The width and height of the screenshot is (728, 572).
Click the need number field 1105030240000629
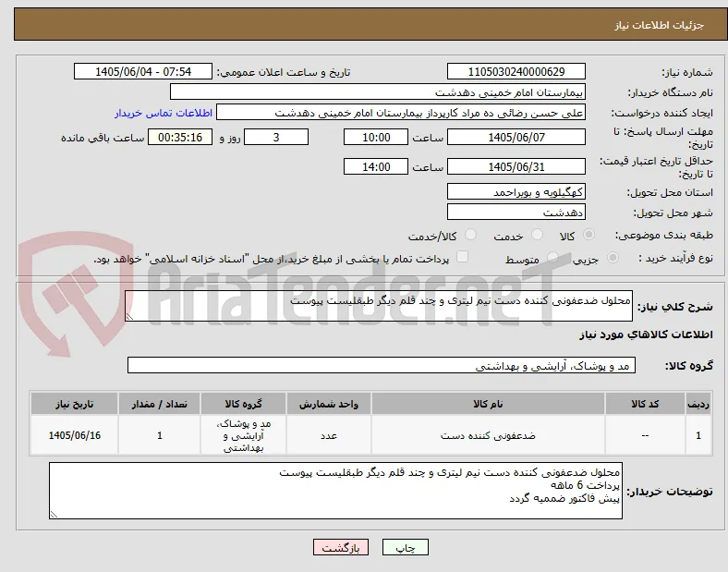click(516, 72)
